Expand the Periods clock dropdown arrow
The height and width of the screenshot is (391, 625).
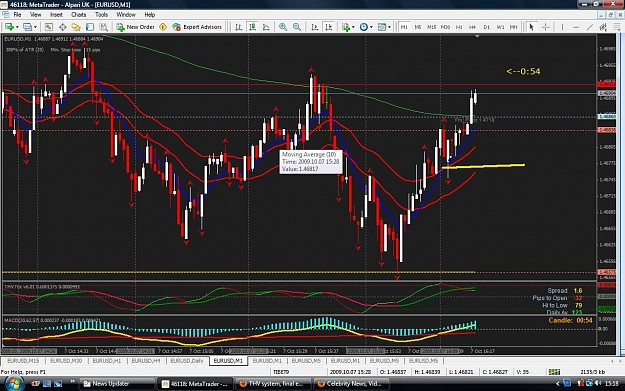tap(371, 27)
